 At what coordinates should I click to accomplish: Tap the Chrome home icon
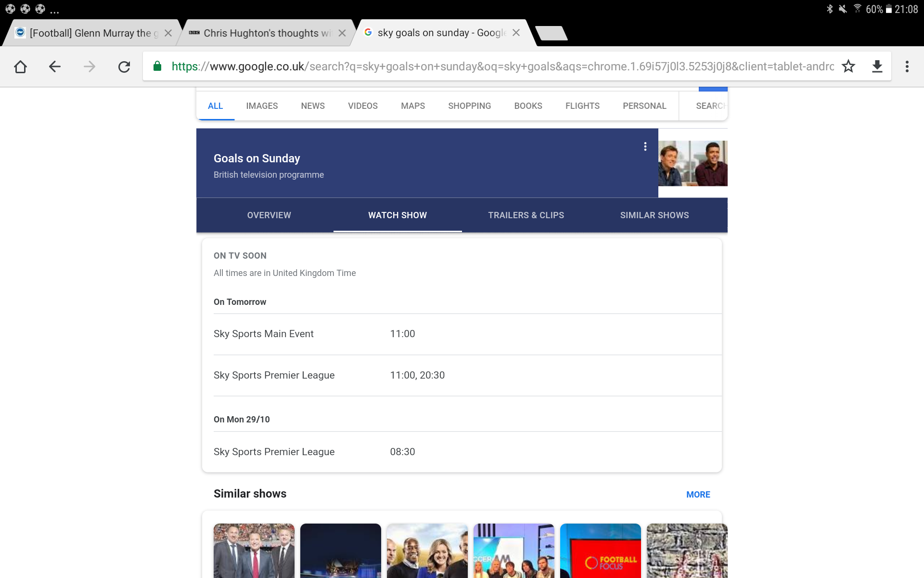coord(20,66)
